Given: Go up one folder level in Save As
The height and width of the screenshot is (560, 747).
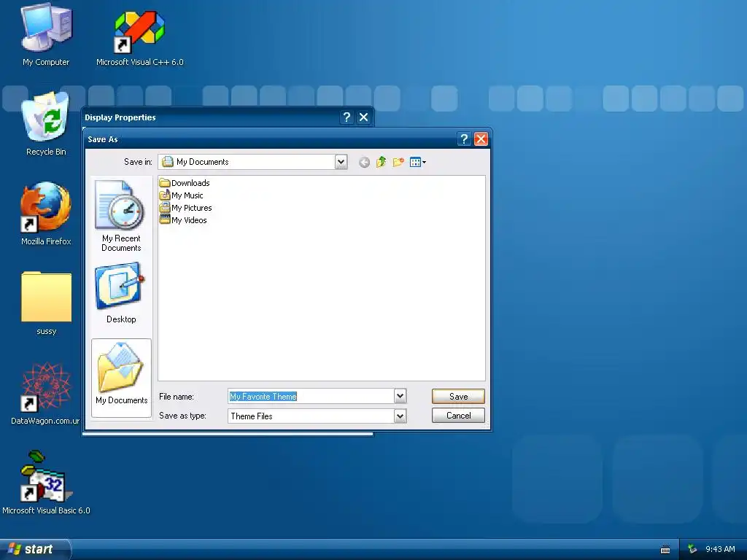Looking at the screenshot, I should coord(381,163).
